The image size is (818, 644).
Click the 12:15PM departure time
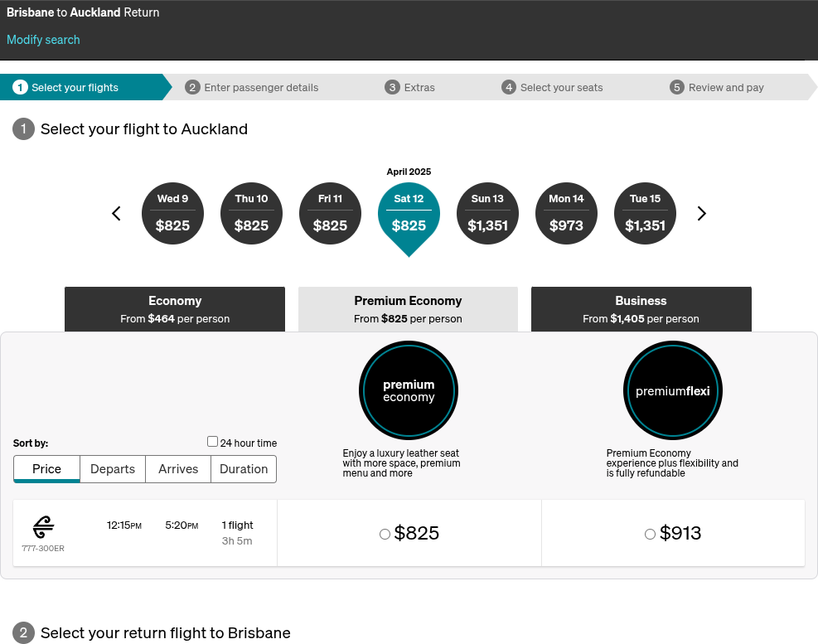coord(124,525)
